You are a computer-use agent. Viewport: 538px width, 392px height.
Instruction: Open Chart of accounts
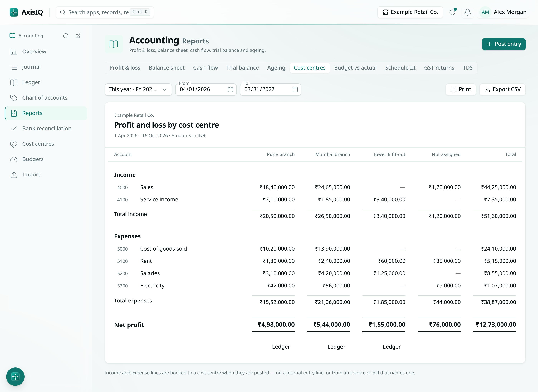tap(46, 98)
